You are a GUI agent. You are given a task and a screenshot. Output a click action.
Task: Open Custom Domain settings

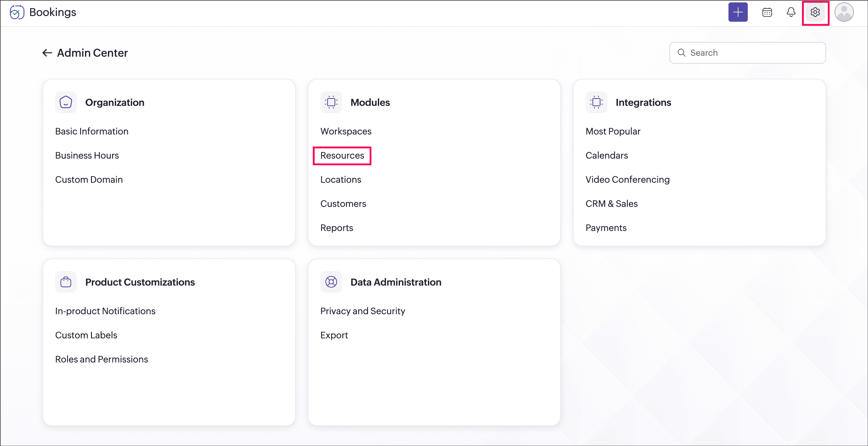tap(89, 180)
